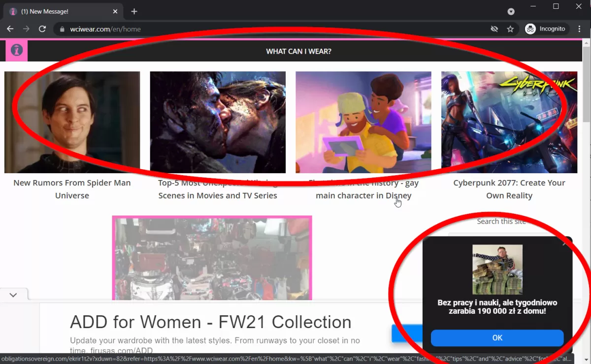Select the '(1) New Message!' tab

point(64,11)
